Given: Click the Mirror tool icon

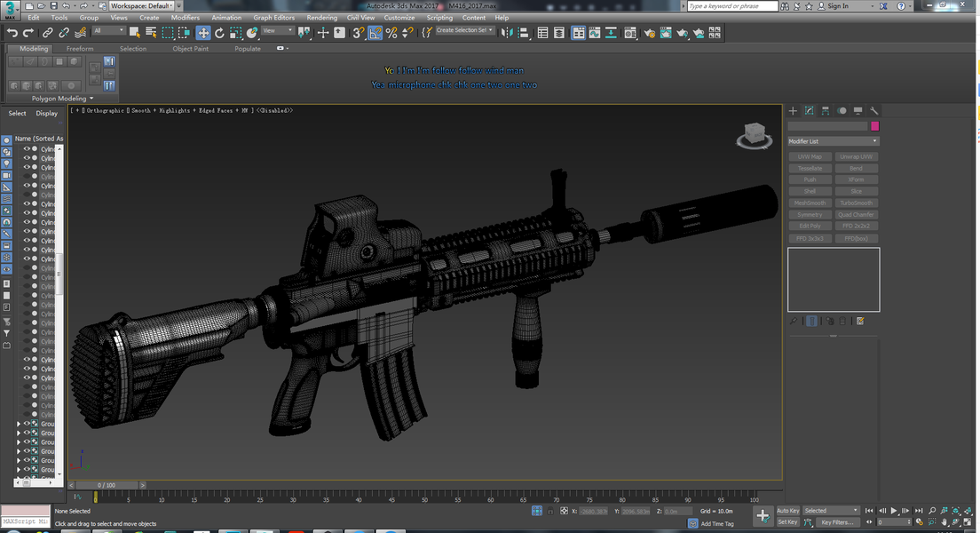Looking at the screenshot, I should click(507, 33).
